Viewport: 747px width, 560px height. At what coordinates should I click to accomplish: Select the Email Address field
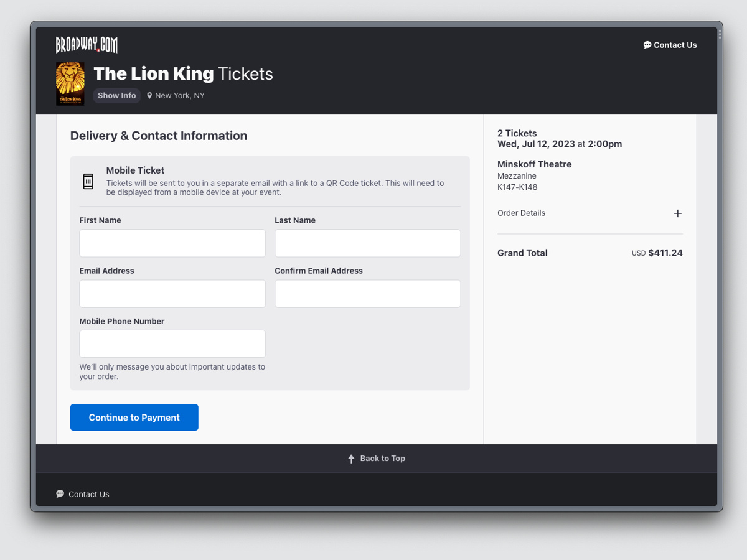pos(172,293)
